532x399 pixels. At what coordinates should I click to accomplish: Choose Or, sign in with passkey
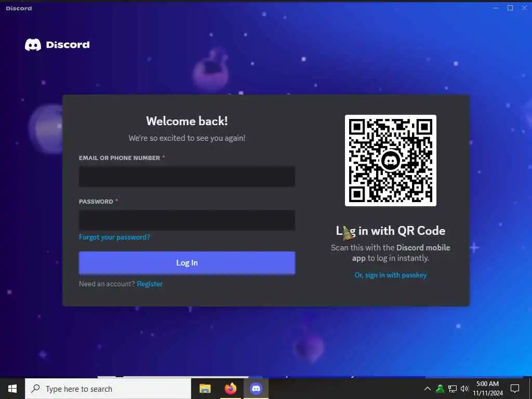(x=391, y=275)
